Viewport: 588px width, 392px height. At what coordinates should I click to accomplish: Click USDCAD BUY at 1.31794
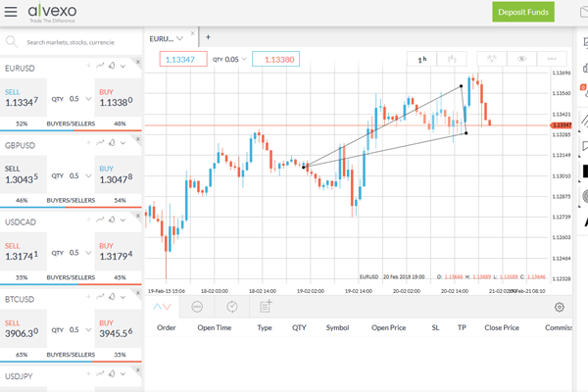118,251
